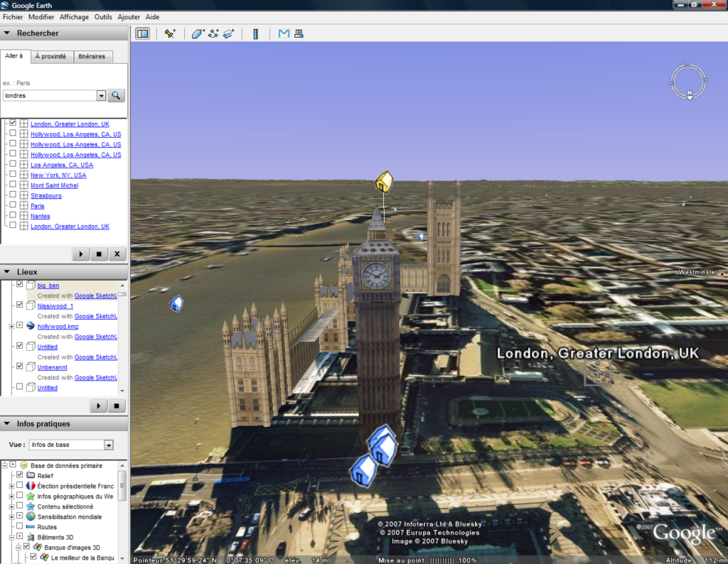This screenshot has width=728, height=564.
Task: Select the Add Polygon tool
Action: 198,33
